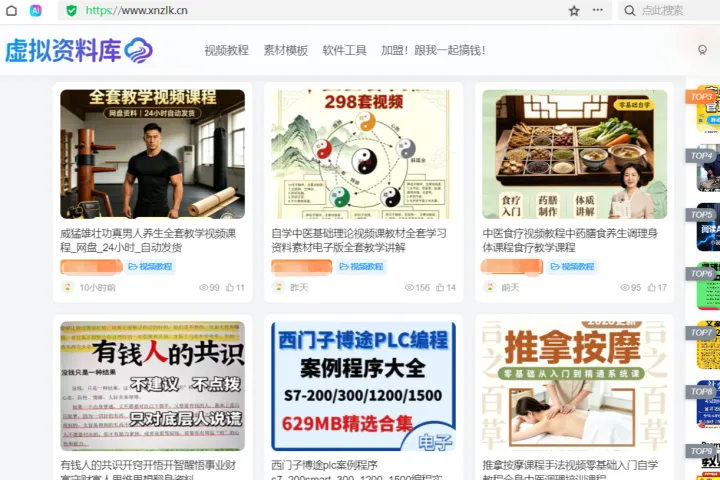Open the 全套教学视频课程 course thumbnail
The height and width of the screenshot is (480, 720).
[152, 154]
